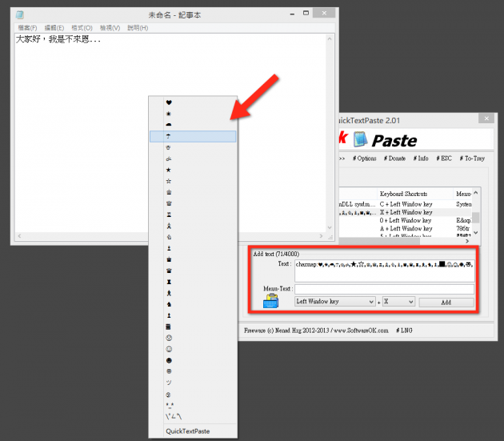Select the heart symbol in popup menu

click(169, 102)
